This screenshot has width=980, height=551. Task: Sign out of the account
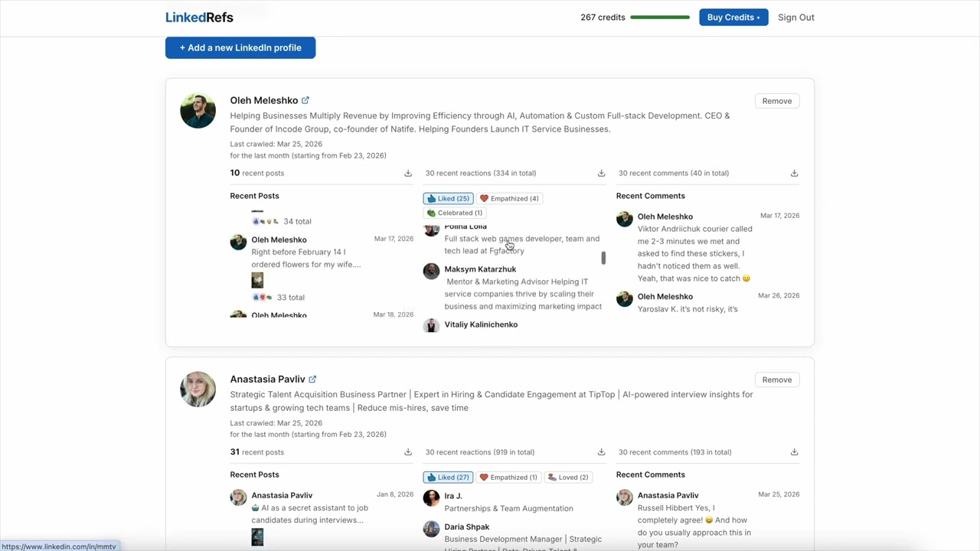click(x=795, y=17)
